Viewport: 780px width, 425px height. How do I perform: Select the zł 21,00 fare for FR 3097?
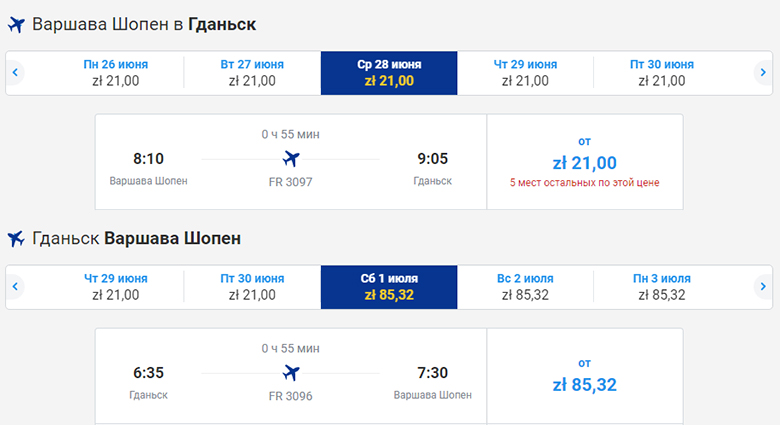point(584,162)
